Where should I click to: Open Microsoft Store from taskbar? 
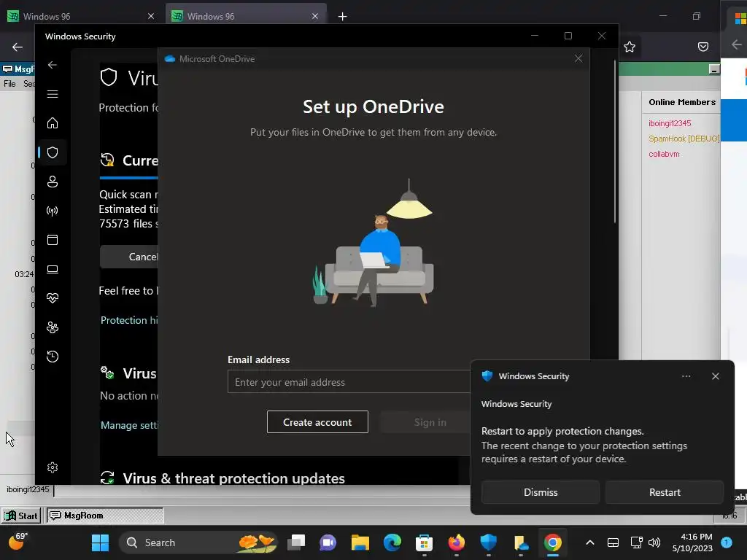tap(424, 542)
